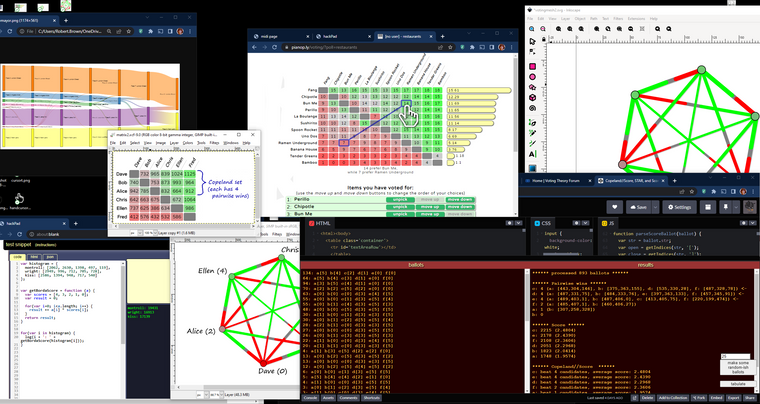Expand HTML editor chevron dropdown in CodePen
The height and width of the screenshot is (404, 760).
coord(519,223)
